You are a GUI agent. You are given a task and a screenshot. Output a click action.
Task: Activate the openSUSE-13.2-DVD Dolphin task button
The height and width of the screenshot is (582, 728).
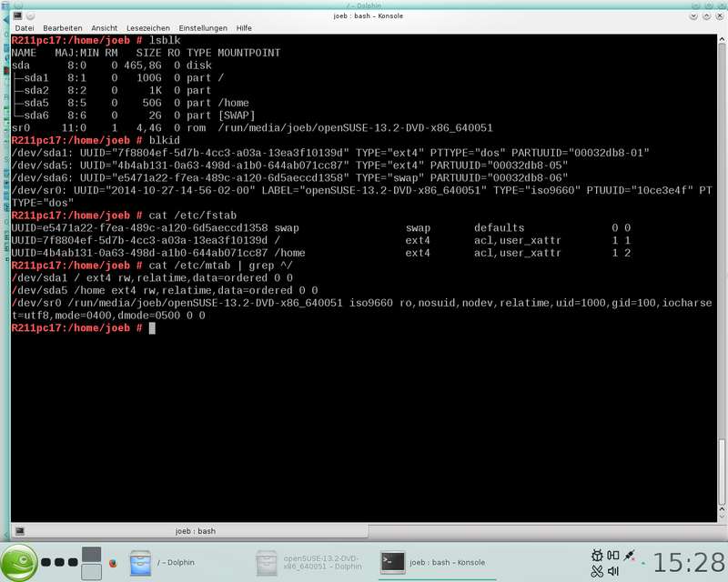point(308,563)
